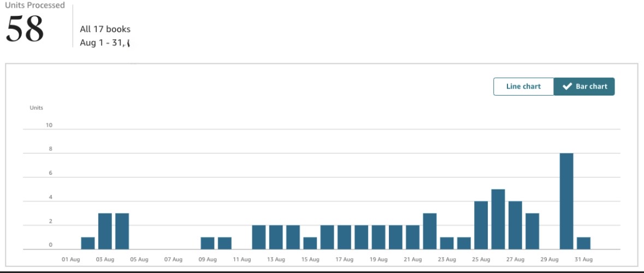Screen dimensions: 644x273
Task: Click the 09 Aug bar
Action: point(208,243)
